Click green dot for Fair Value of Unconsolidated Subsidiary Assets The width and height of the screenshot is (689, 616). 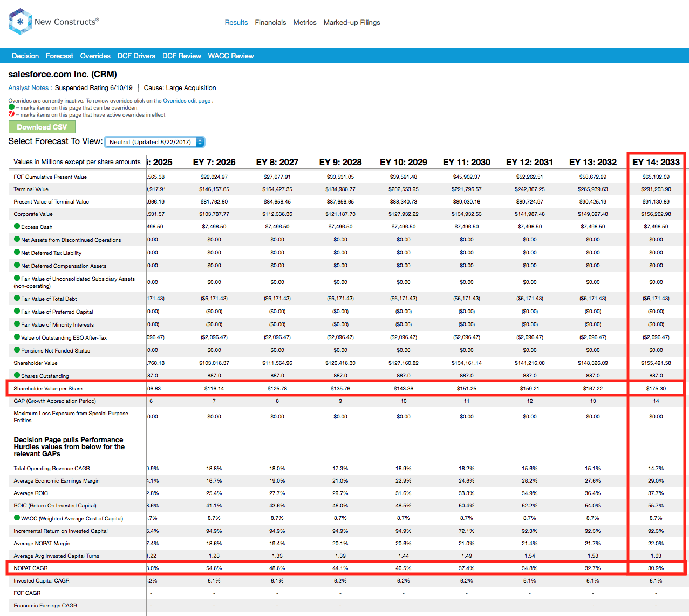coord(17,278)
